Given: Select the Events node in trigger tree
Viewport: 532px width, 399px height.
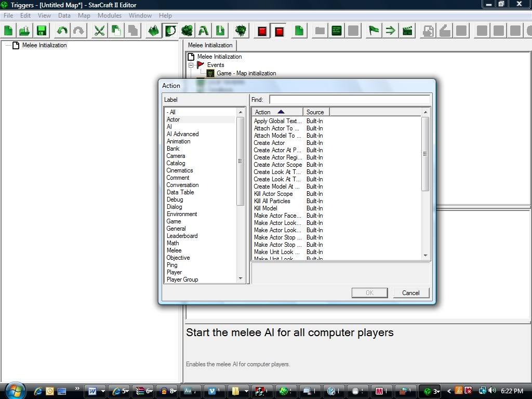Looking at the screenshot, I should [x=216, y=65].
